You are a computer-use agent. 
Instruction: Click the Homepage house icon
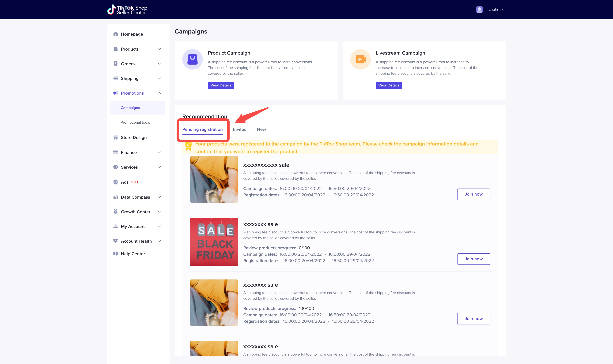116,34
